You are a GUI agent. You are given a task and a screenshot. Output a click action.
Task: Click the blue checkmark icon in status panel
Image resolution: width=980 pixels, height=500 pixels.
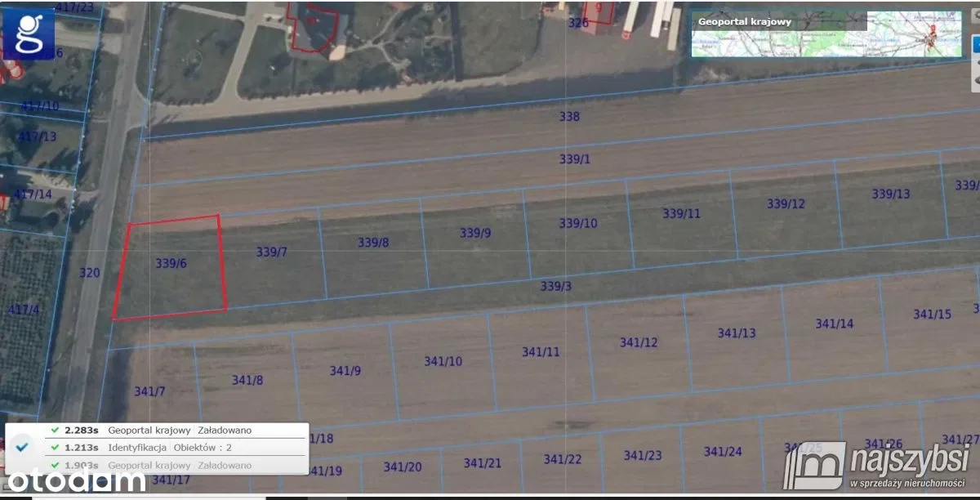pos(23,447)
